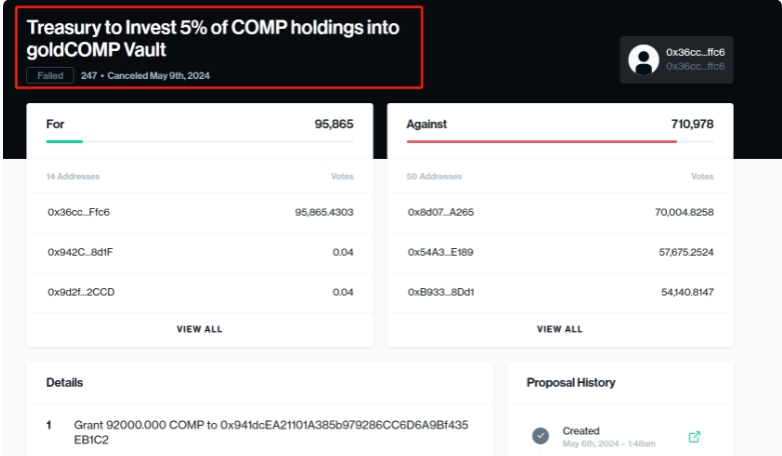Click the proposer avatar icon
Screen dimensions: 782x456
click(643, 59)
